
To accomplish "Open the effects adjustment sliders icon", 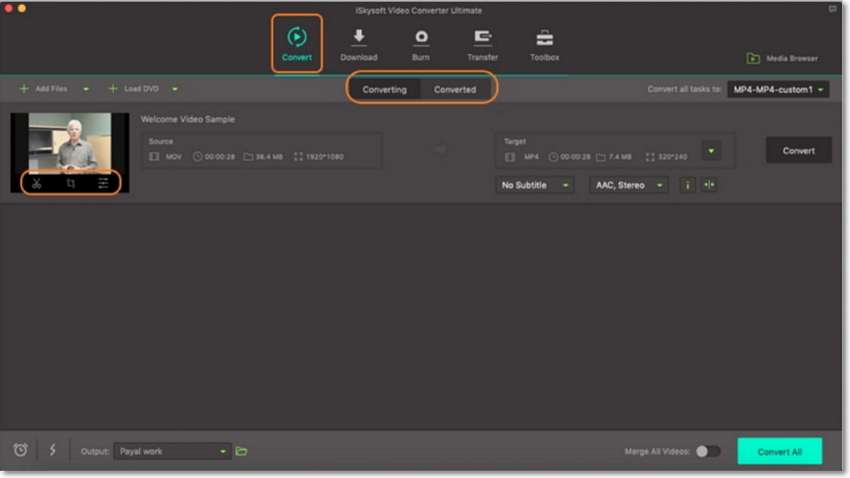I will pyautogui.click(x=103, y=183).
